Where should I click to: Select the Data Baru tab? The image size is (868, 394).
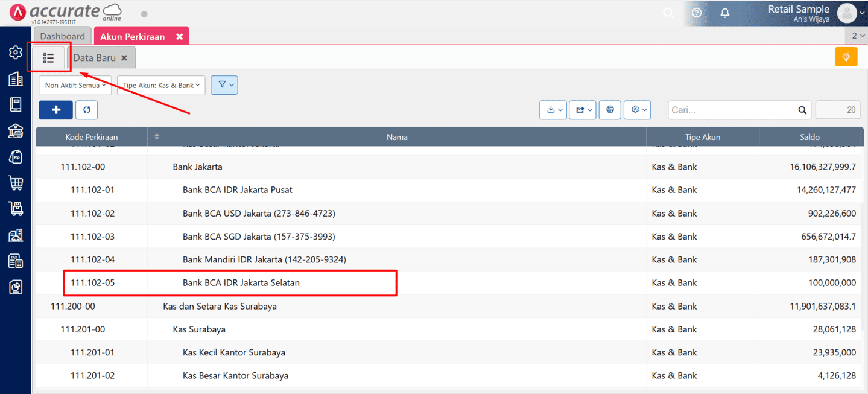[94, 58]
